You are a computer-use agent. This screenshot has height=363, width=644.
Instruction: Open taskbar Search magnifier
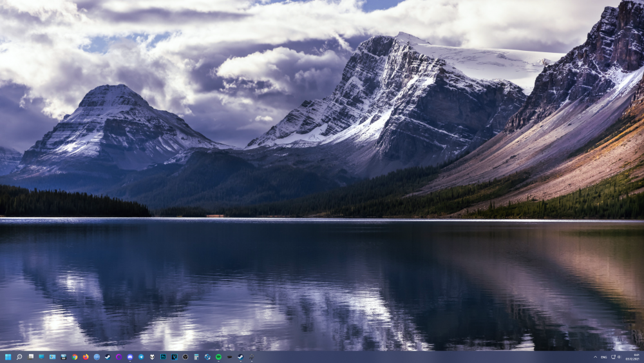point(19,357)
